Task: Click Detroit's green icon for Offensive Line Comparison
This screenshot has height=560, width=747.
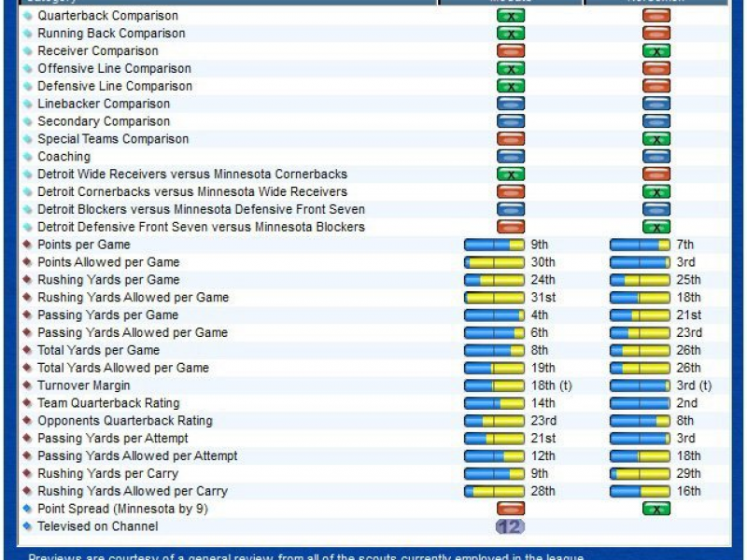Action: pyautogui.click(x=511, y=68)
